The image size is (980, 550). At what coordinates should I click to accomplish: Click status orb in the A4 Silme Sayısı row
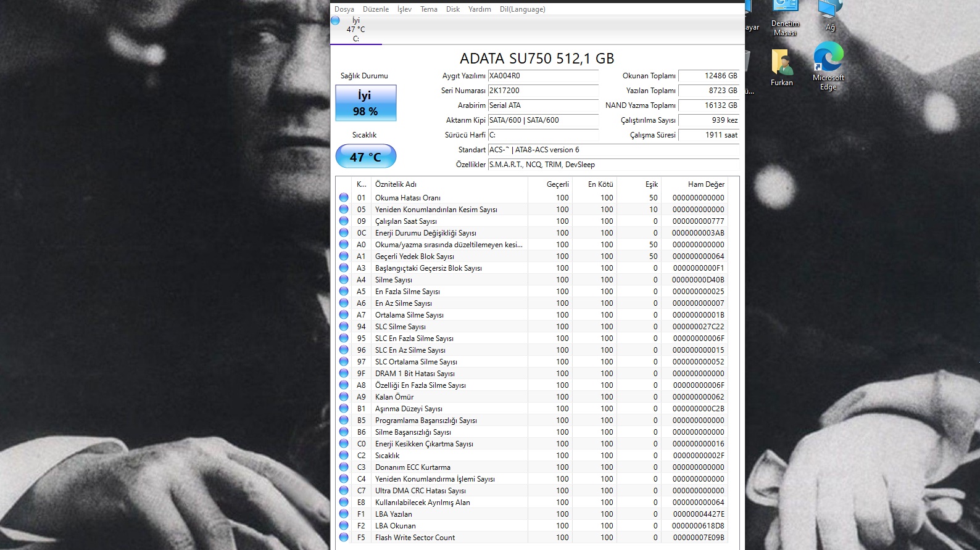pyautogui.click(x=344, y=279)
